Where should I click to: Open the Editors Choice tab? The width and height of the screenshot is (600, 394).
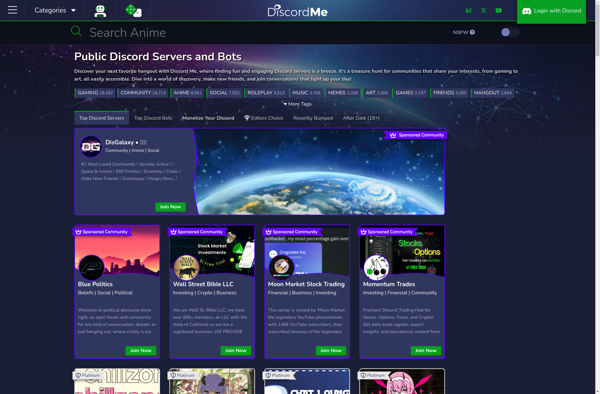[264, 118]
